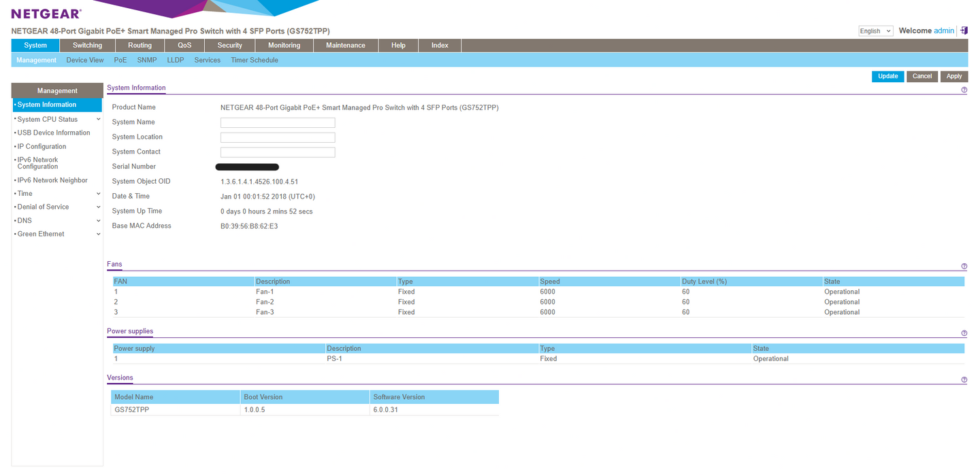Image resolution: width=980 pixels, height=476 pixels.
Task: Click the Date & Time value
Action: click(x=267, y=197)
